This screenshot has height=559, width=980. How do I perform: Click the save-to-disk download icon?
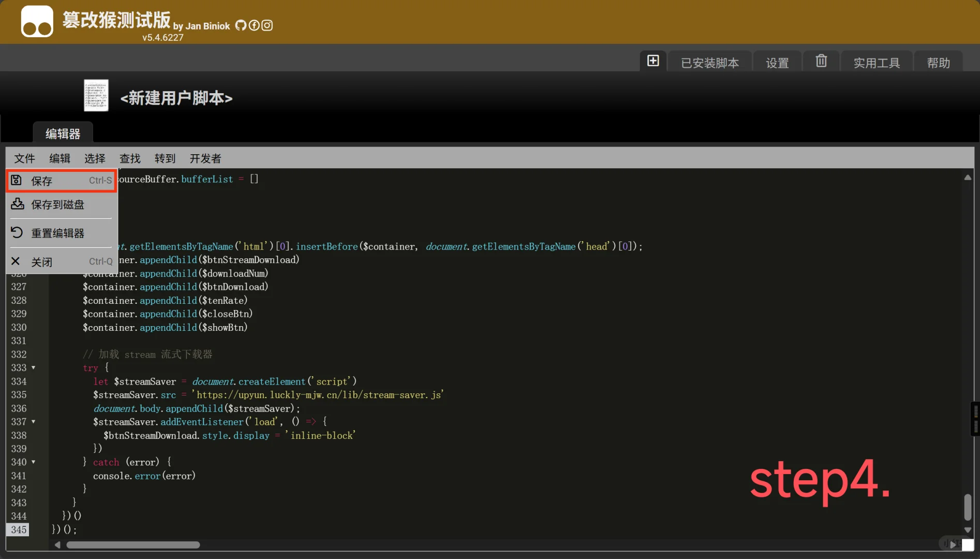[x=18, y=204]
